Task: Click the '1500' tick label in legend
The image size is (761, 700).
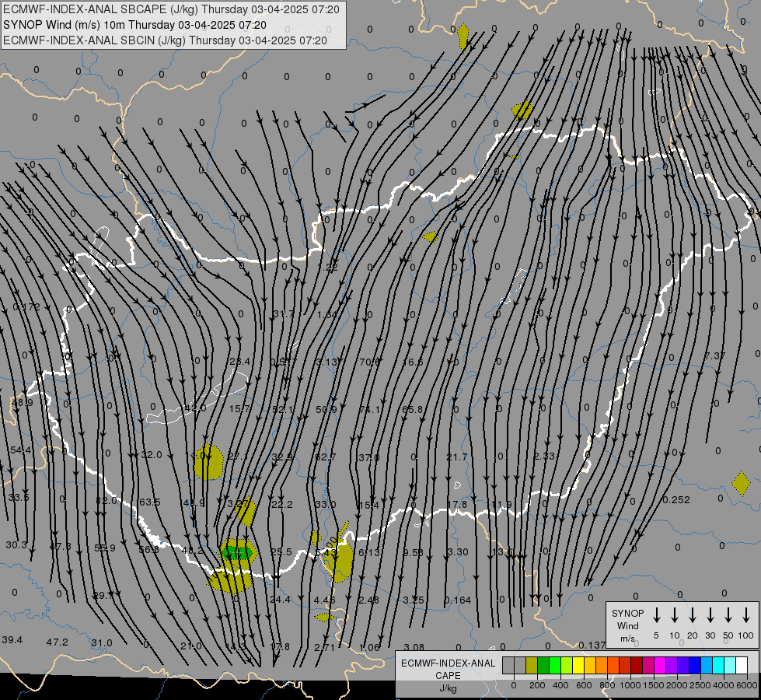Action: click(653, 685)
